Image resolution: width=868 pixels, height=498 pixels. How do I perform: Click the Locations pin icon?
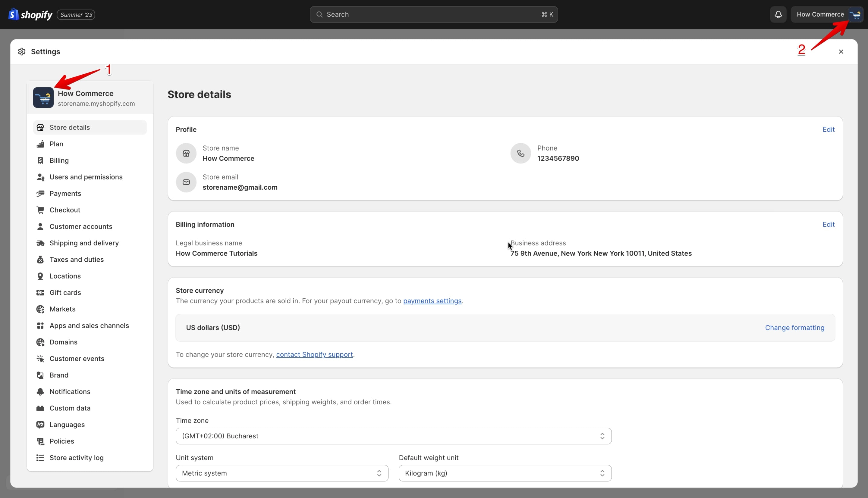[40, 276]
